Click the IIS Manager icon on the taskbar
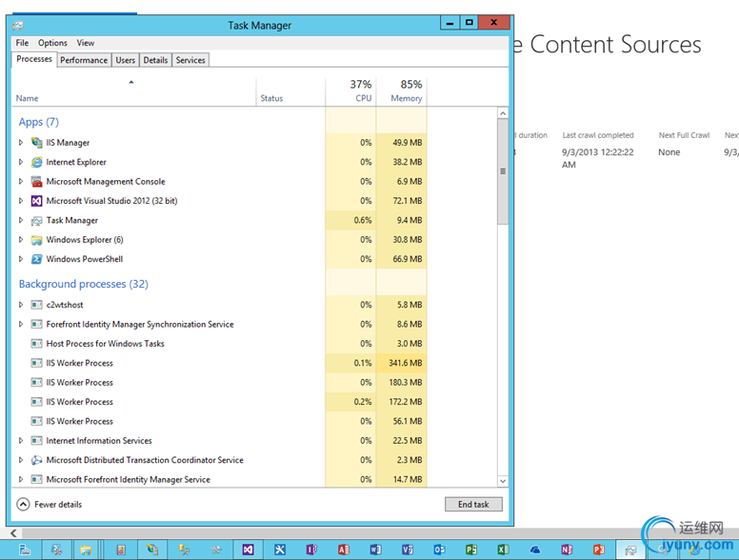 [x=152, y=550]
